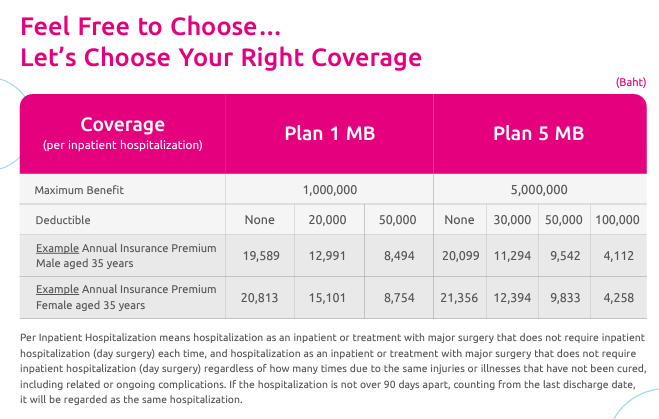659x419 pixels.
Task: Click the male premium value 4,112
Action: 616,255
